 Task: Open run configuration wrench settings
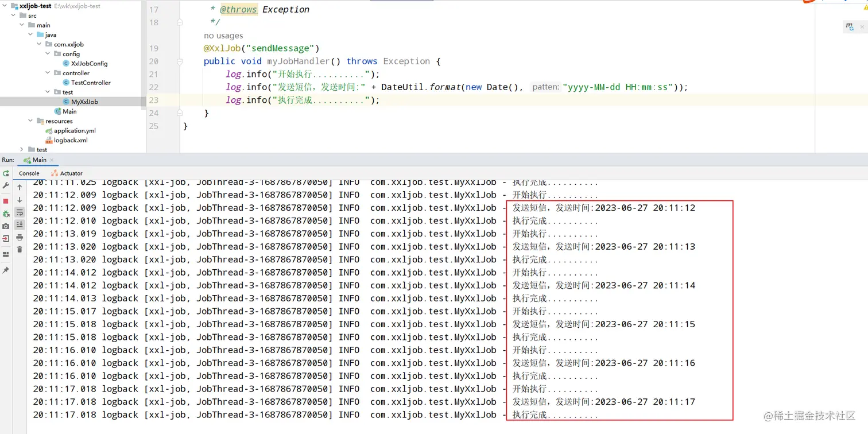[6, 185]
